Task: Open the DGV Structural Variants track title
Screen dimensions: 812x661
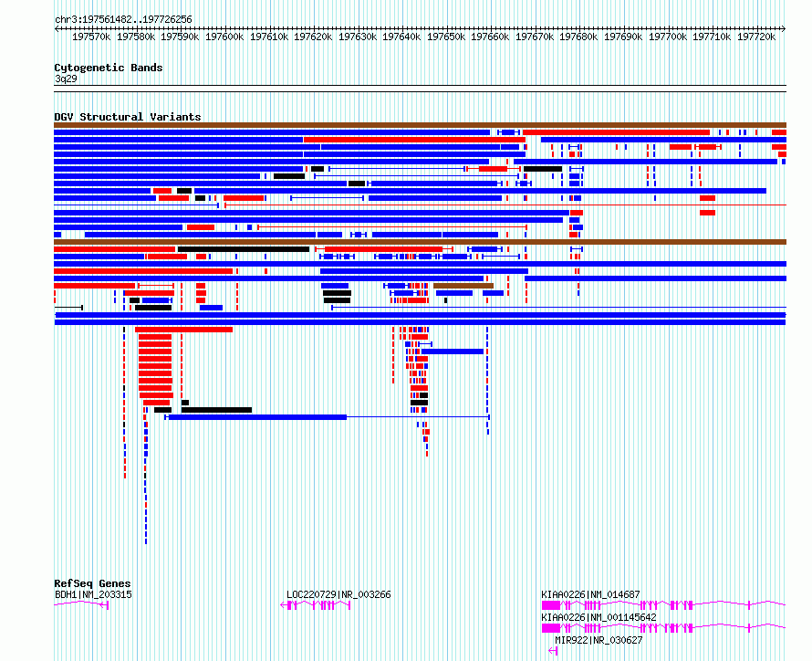Action: 128,117
